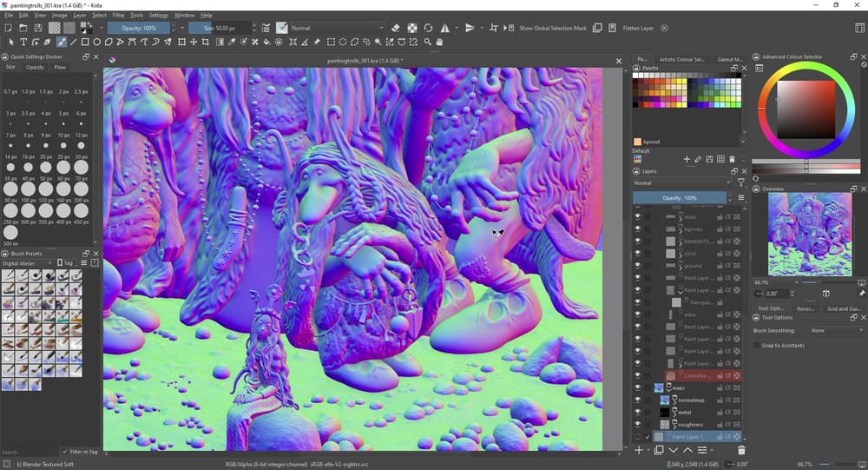Screen dimensions: 868x470
Task: Adjust the layer Opacity slider
Action: [681, 198]
